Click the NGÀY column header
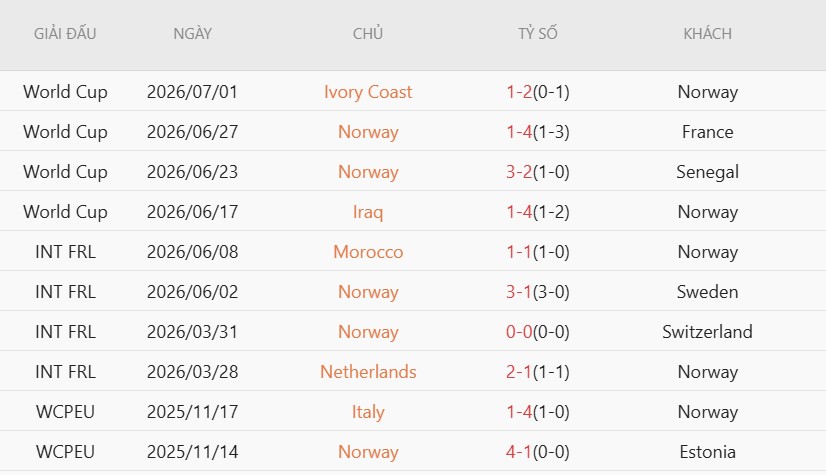Image resolution: width=826 pixels, height=475 pixels. pyautogui.click(x=192, y=34)
